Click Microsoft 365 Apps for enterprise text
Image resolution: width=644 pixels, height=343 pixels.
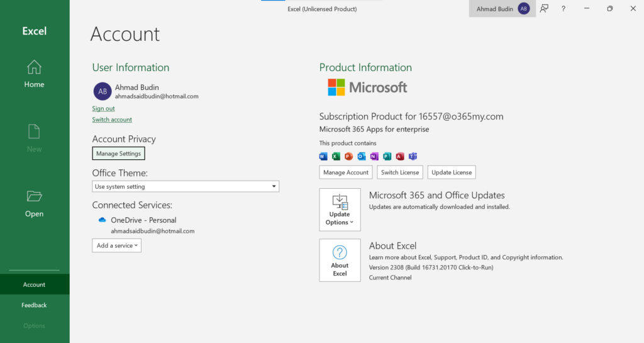tap(374, 129)
